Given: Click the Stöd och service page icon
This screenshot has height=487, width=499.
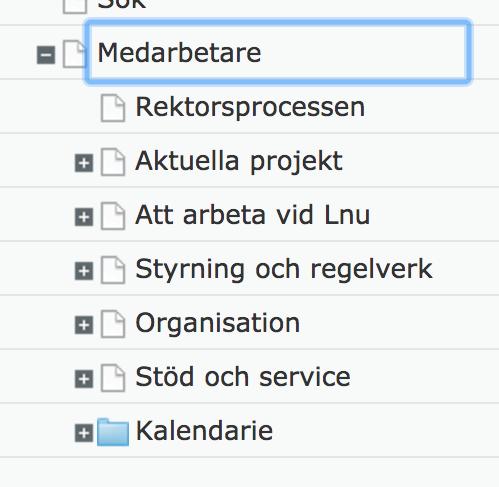Looking at the screenshot, I should point(113,378).
